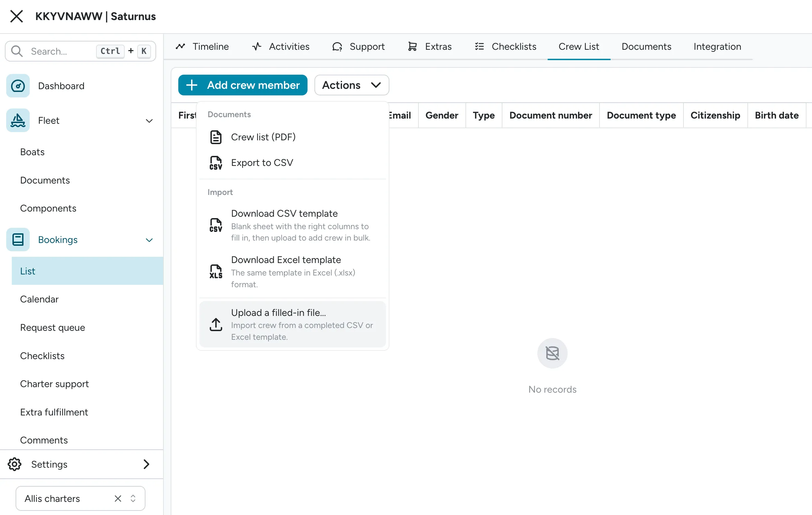Click the Document type column header

point(641,115)
